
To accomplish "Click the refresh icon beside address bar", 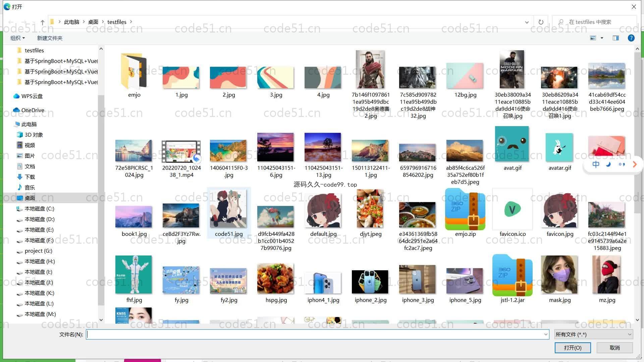I will 541,22.
